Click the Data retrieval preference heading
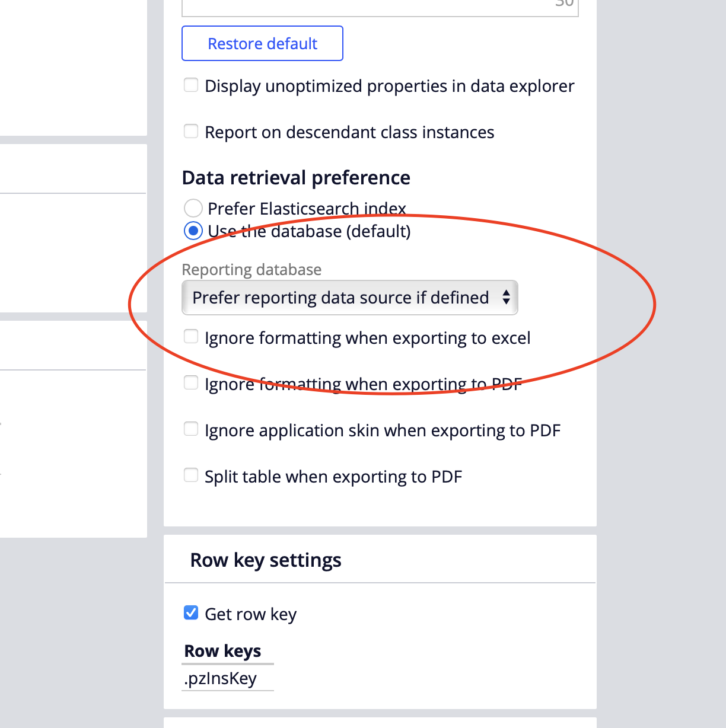 click(x=296, y=178)
